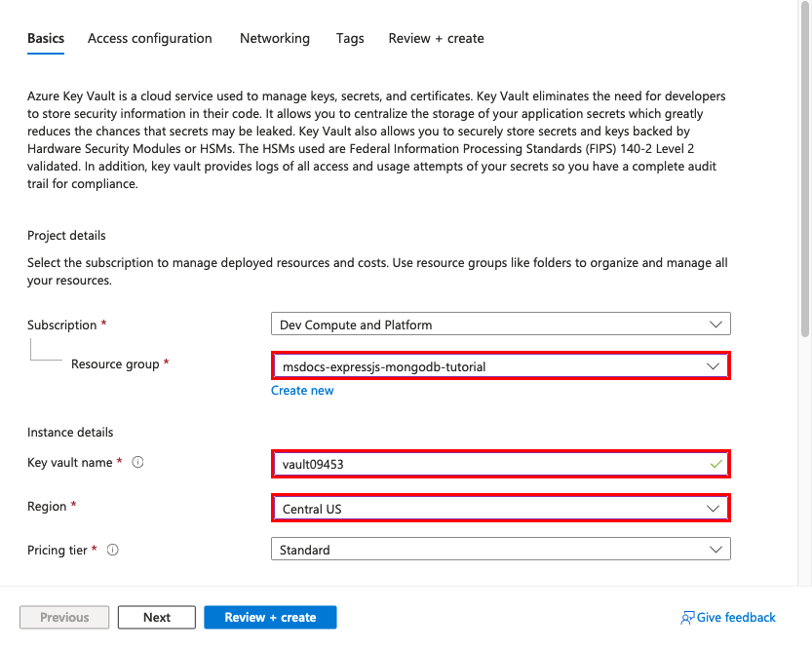Screen dimensions: 812x649
Task: Switch to the Access configuration tab
Action: tap(149, 39)
